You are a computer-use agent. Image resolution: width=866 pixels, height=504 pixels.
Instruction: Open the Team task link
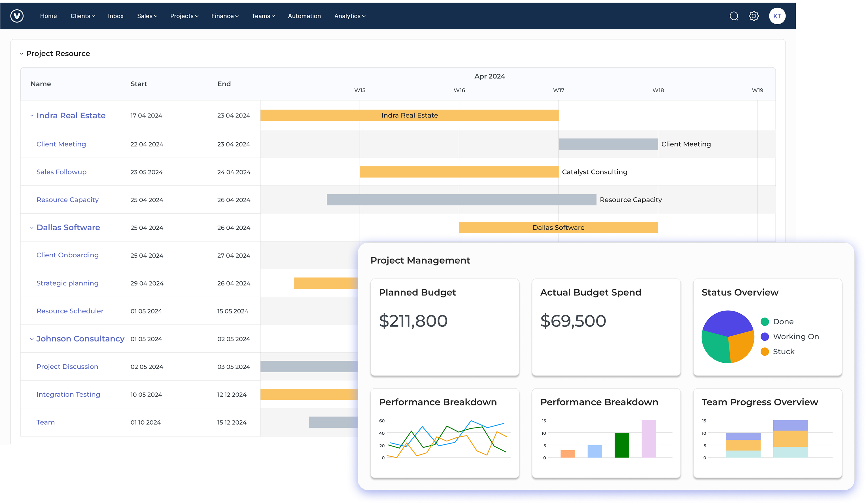click(x=45, y=422)
